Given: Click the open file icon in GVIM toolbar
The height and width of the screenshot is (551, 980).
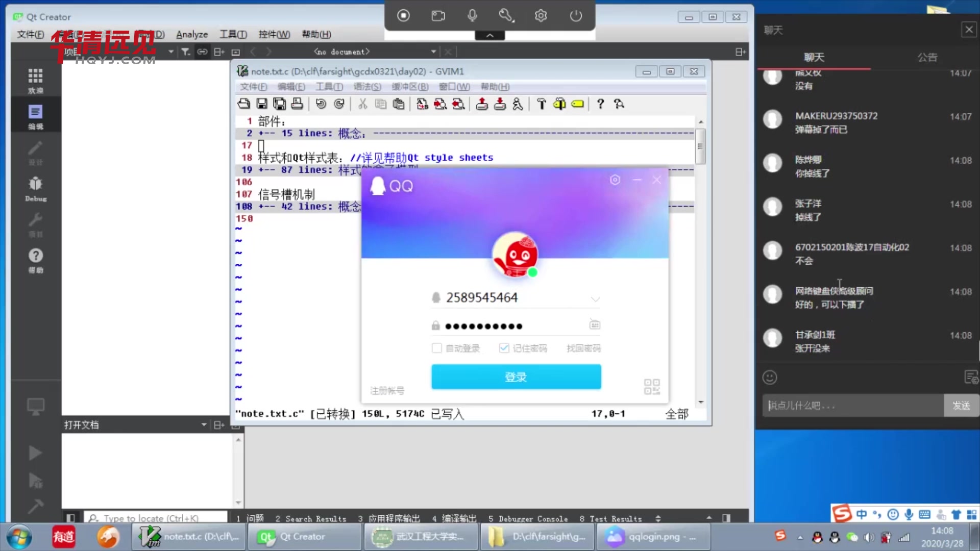Looking at the screenshot, I should pyautogui.click(x=244, y=104).
